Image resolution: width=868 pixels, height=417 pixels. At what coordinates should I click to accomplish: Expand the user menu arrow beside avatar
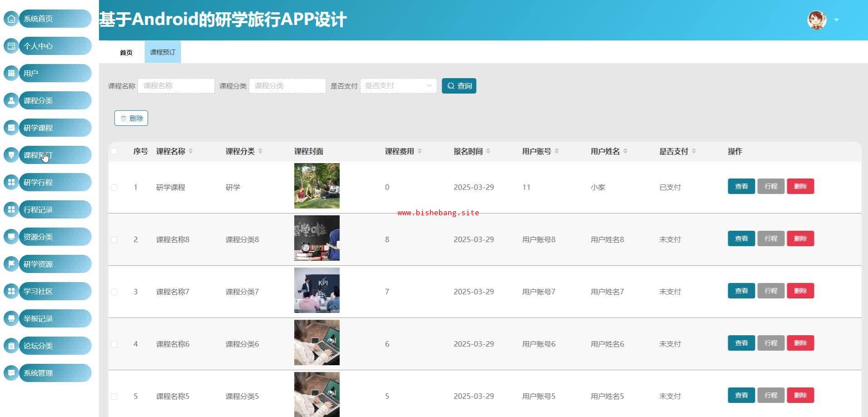tap(836, 20)
